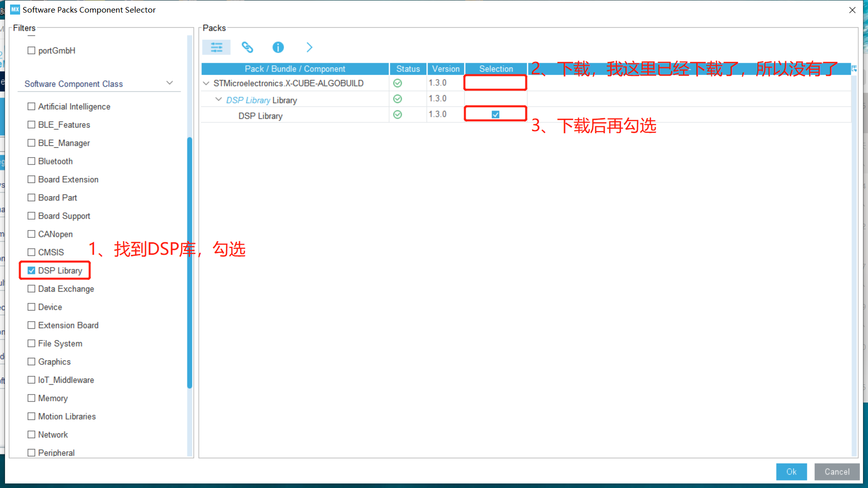Check the Data Exchange filter
This screenshot has width=868, height=488.
[32, 288]
